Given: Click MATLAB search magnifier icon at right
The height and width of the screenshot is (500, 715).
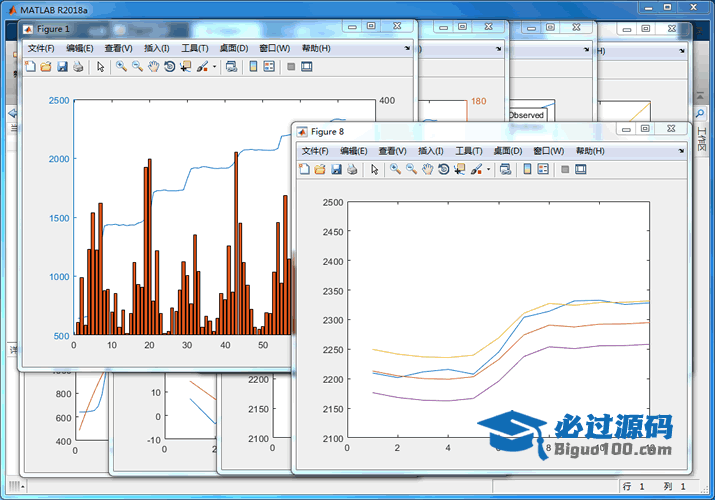Looking at the screenshot, I should pyautogui.click(x=700, y=113).
